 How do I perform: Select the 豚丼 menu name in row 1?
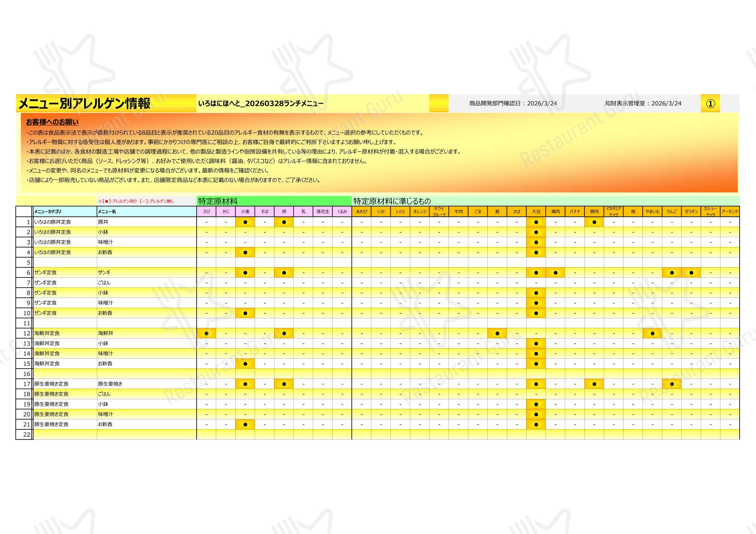[103, 222]
